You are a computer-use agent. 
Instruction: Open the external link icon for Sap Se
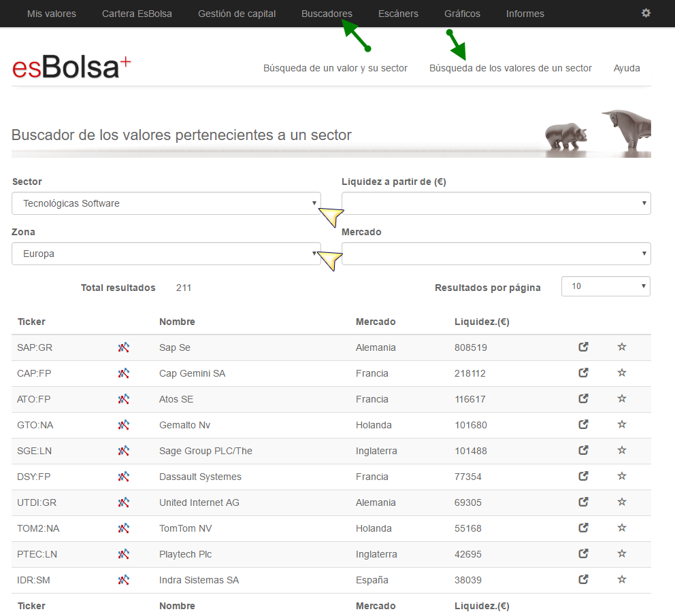(583, 347)
